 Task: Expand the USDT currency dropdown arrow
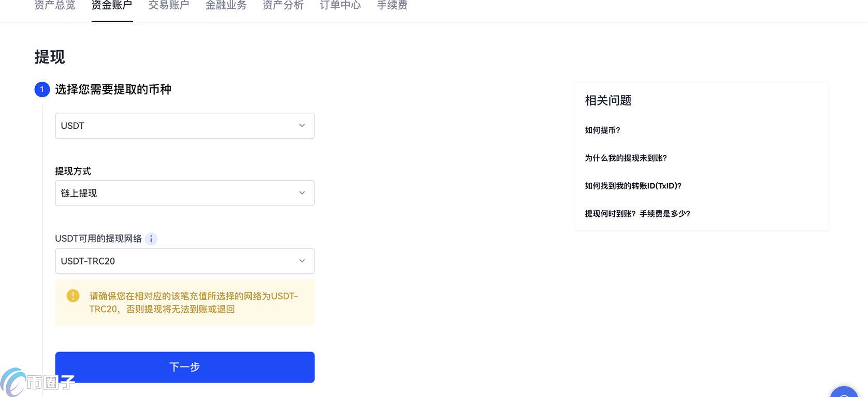(302, 126)
